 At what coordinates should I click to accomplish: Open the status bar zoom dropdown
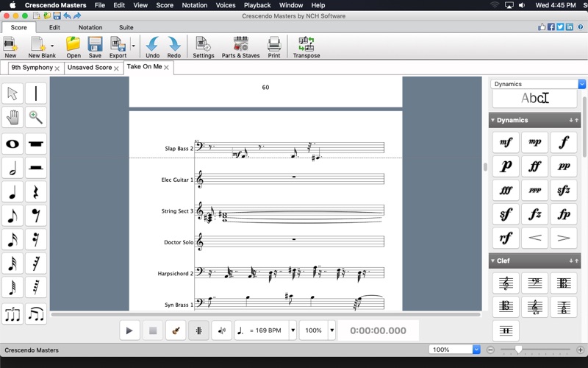[x=476, y=350]
